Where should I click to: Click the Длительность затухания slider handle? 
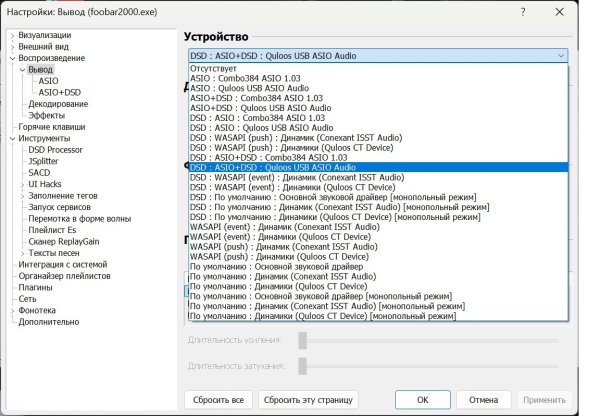(303, 366)
